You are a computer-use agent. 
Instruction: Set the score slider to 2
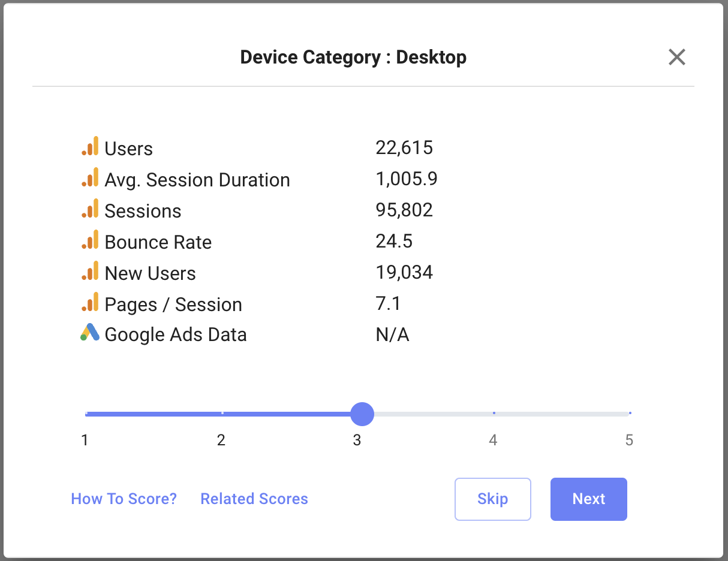tap(222, 414)
